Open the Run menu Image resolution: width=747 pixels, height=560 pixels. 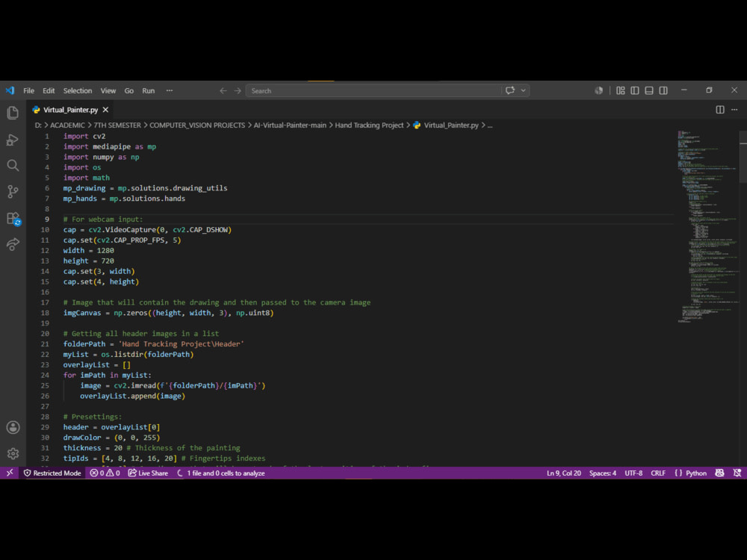pyautogui.click(x=148, y=90)
